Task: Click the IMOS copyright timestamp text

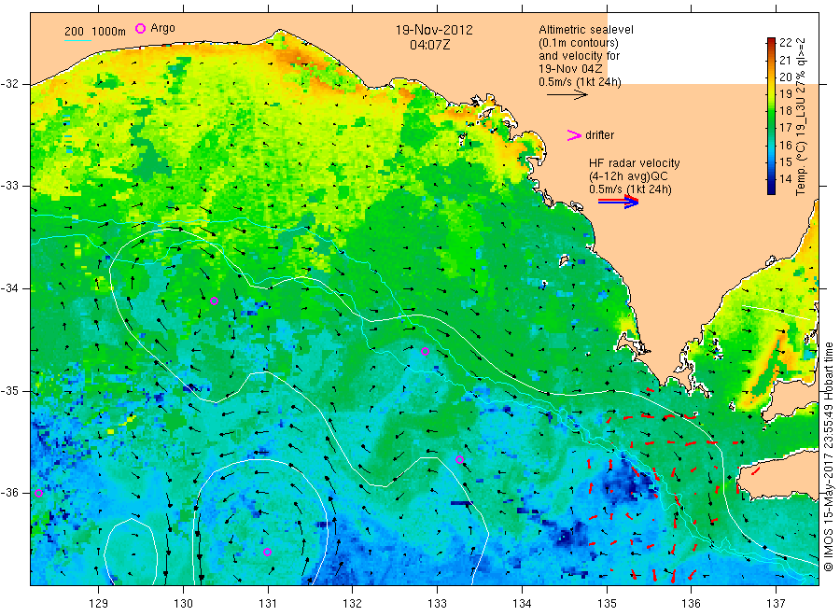Action: point(828,456)
